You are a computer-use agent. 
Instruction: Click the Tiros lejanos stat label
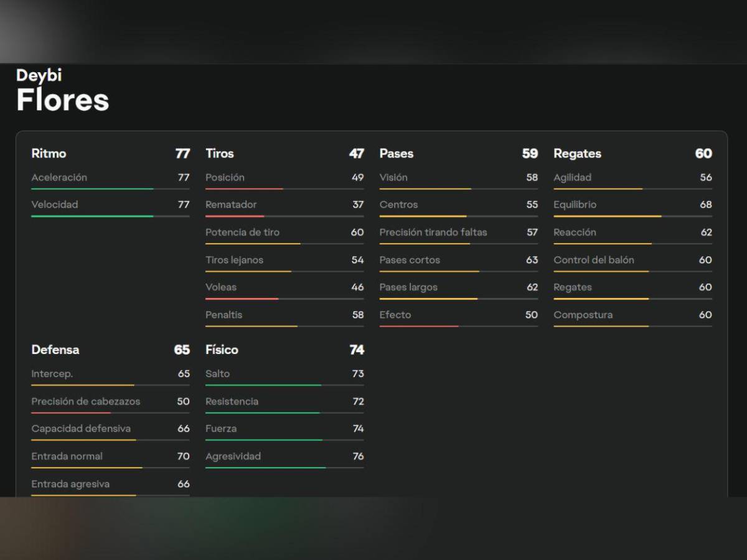tap(234, 260)
